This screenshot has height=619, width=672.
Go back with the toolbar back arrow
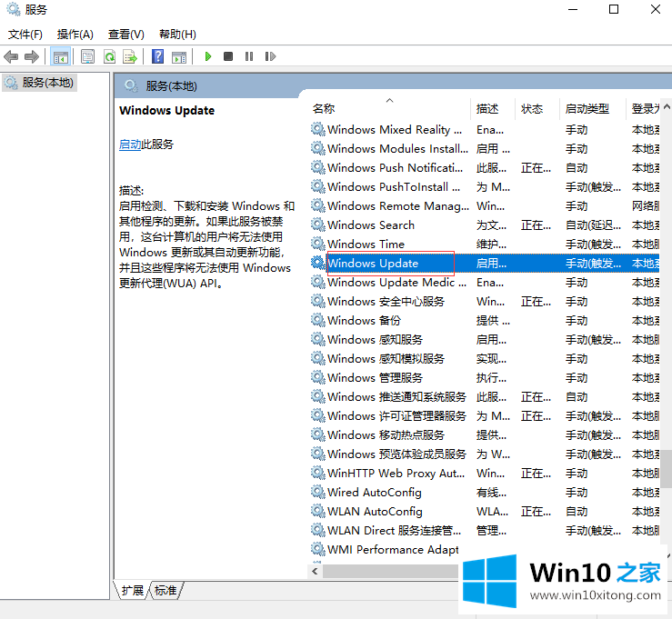tap(11, 56)
